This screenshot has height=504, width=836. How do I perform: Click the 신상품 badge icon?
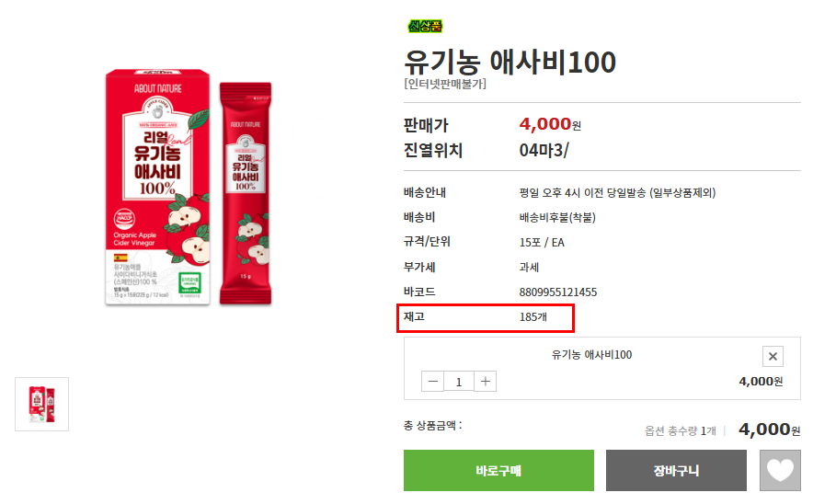point(425,26)
